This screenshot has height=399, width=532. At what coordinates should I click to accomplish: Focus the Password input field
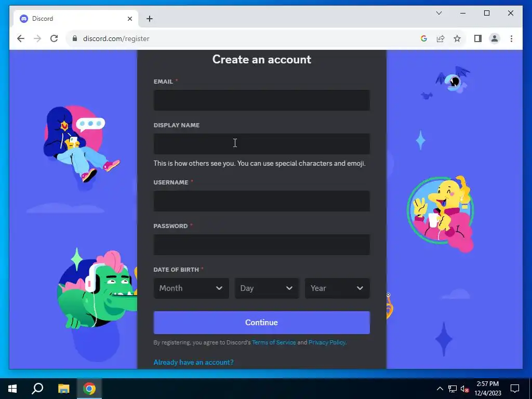tap(262, 245)
